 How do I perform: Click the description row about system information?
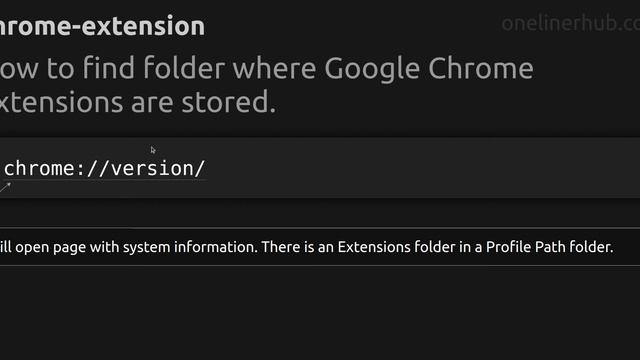(x=320, y=247)
